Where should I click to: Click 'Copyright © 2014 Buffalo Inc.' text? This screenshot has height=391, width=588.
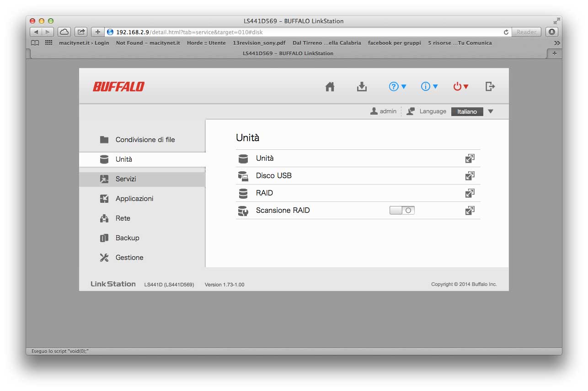464,284
